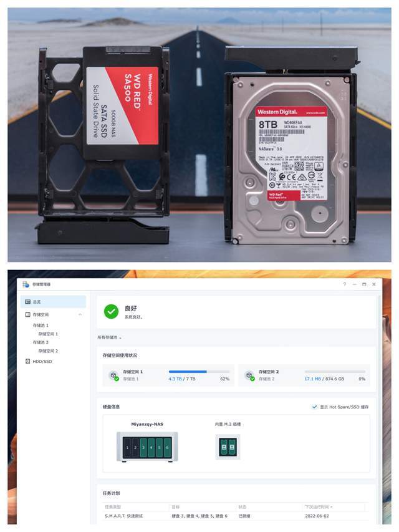
Task: Click the 已就绪 status cell
Action: [x=244, y=516]
